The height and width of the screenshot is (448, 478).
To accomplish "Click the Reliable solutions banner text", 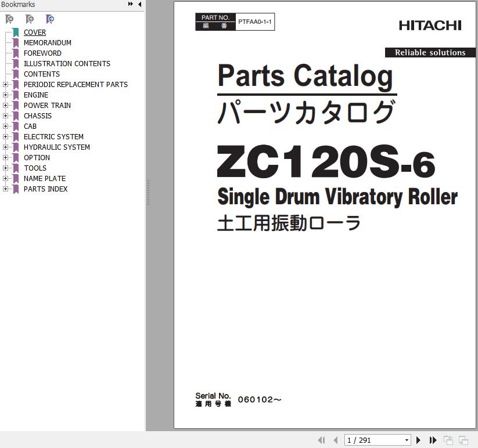I will click(x=430, y=52).
